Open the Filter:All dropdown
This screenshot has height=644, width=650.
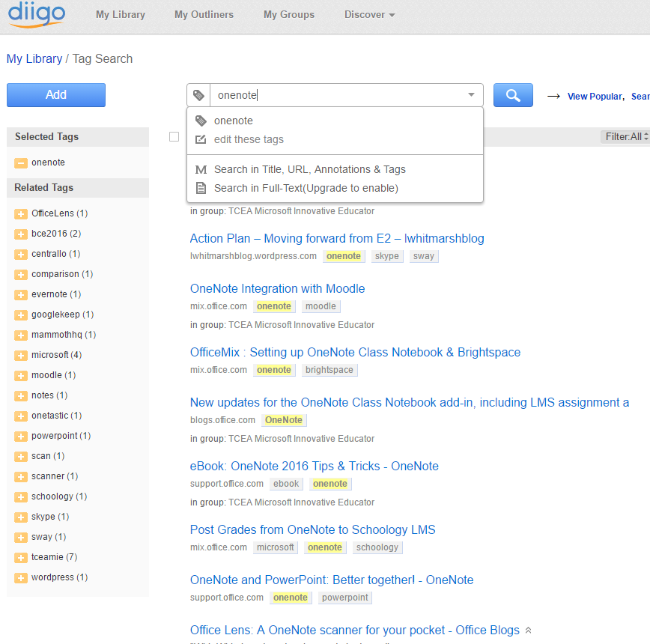pyautogui.click(x=626, y=136)
